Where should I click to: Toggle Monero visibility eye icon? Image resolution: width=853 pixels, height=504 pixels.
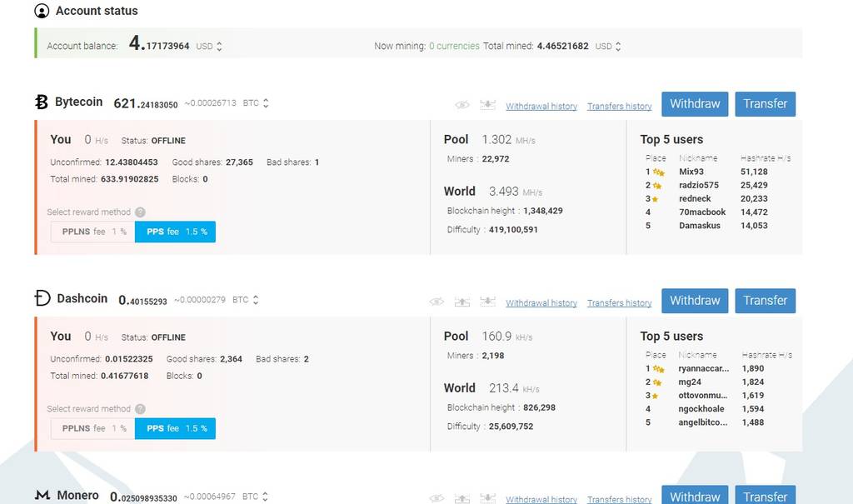[436, 498]
